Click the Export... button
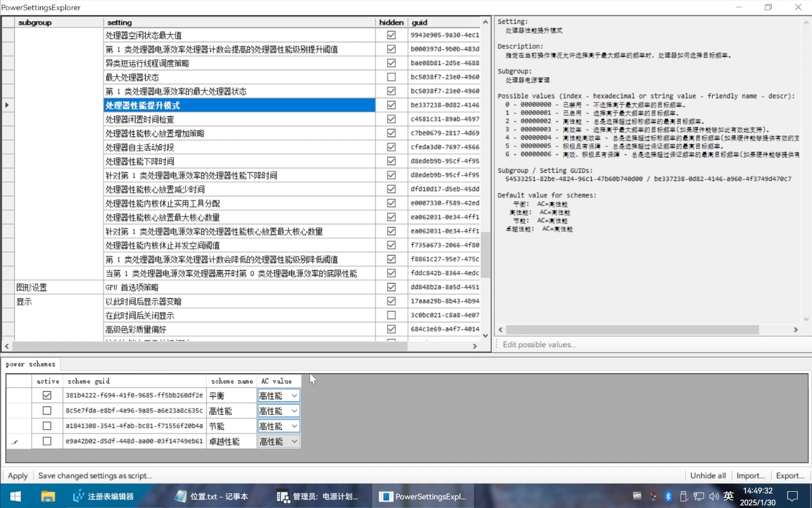This screenshot has height=508, width=812. [790, 475]
